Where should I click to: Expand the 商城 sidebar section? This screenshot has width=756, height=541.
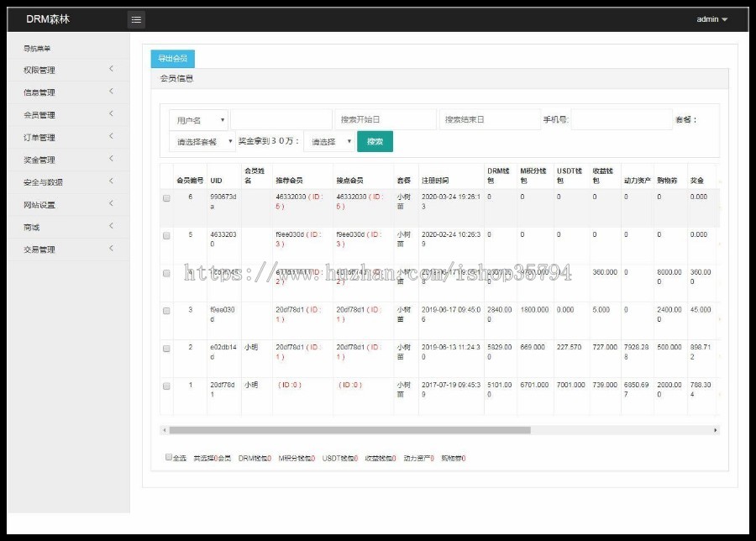click(x=32, y=227)
